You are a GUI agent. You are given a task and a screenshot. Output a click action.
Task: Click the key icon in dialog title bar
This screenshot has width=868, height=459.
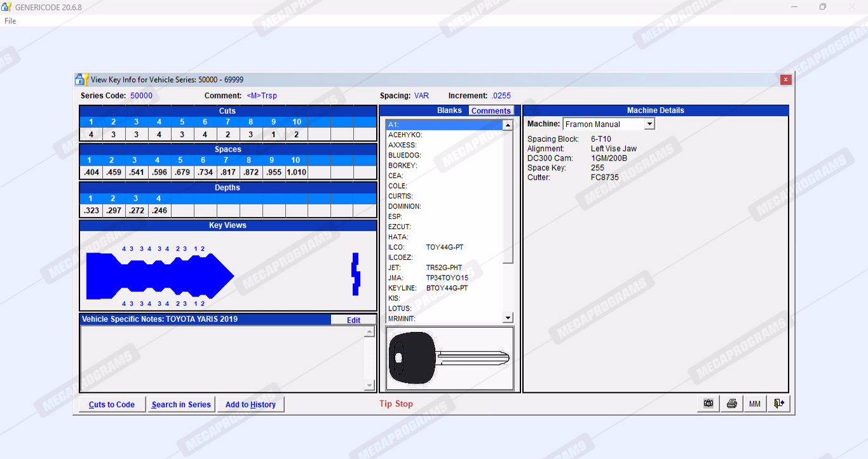pos(81,79)
